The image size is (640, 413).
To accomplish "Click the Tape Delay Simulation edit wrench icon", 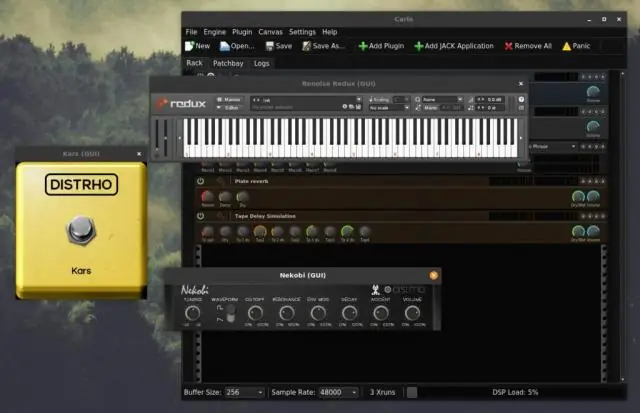I will coord(221,216).
